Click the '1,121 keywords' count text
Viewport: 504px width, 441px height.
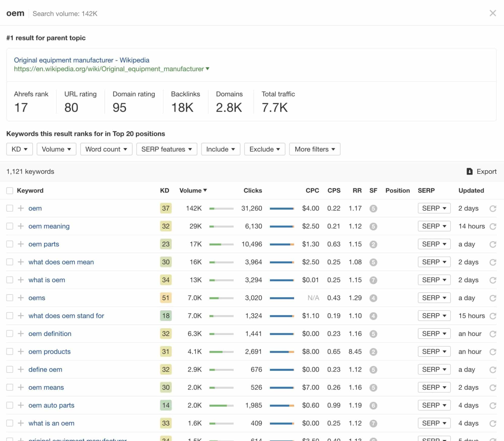(30, 171)
